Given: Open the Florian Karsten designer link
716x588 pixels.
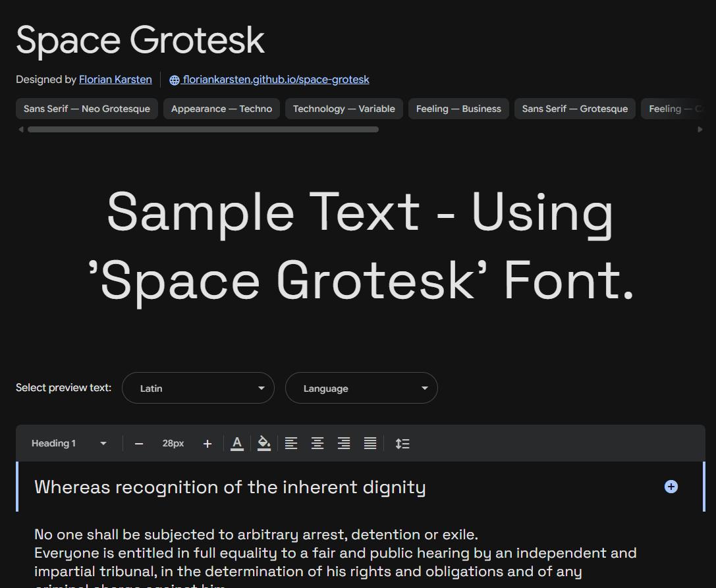Looking at the screenshot, I should point(115,80).
